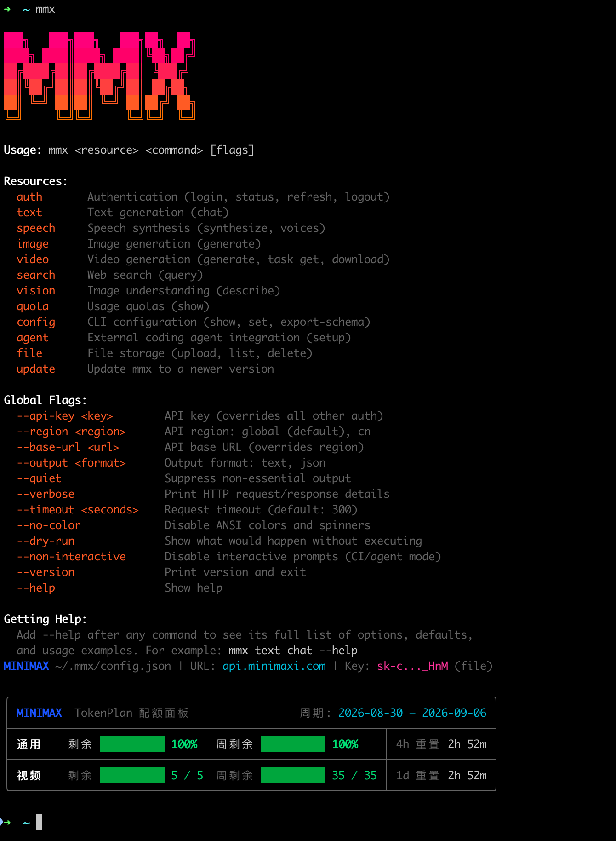Image resolution: width=616 pixels, height=841 pixels.
Task: Click the typed 'mmx' command at top
Action: pyautogui.click(x=46, y=10)
